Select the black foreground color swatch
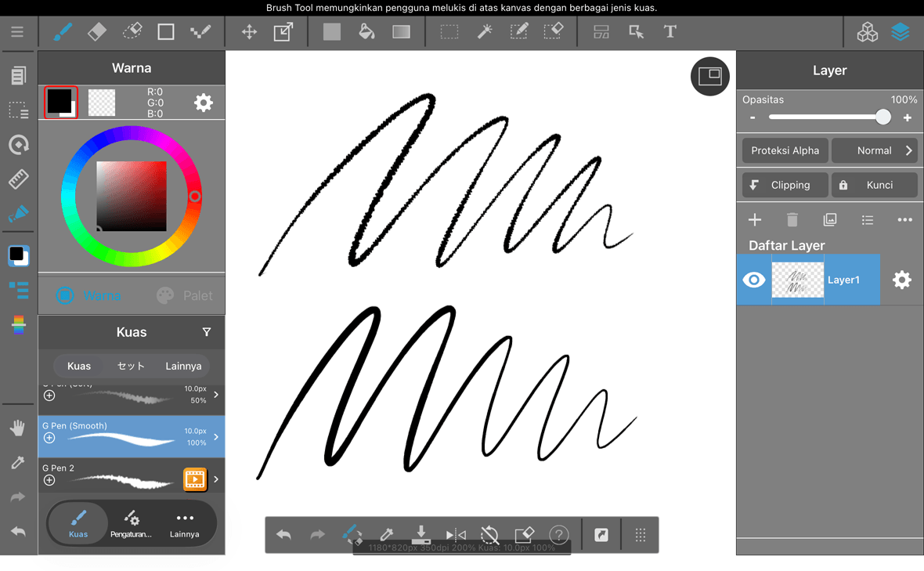The width and height of the screenshot is (924, 571). [x=61, y=102]
